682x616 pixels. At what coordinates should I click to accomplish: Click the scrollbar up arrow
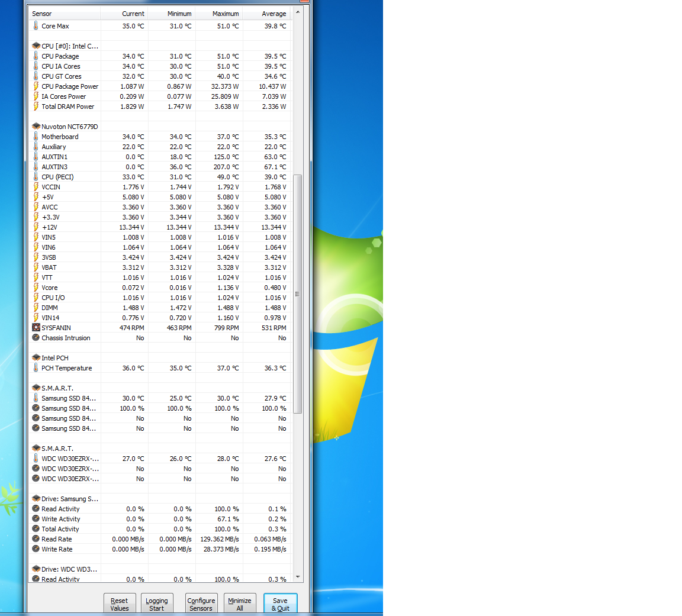click(x=298, y=12)
